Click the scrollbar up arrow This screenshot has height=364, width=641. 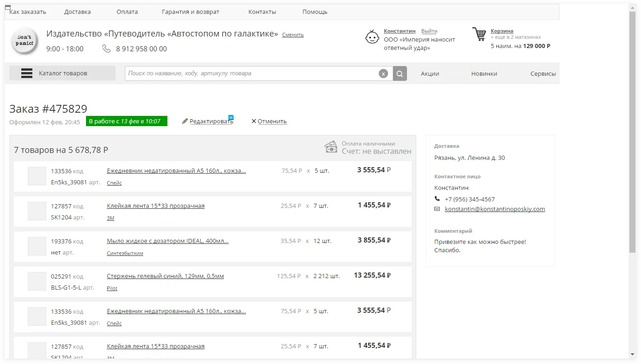pyautogui.click(x=633, y=7)
